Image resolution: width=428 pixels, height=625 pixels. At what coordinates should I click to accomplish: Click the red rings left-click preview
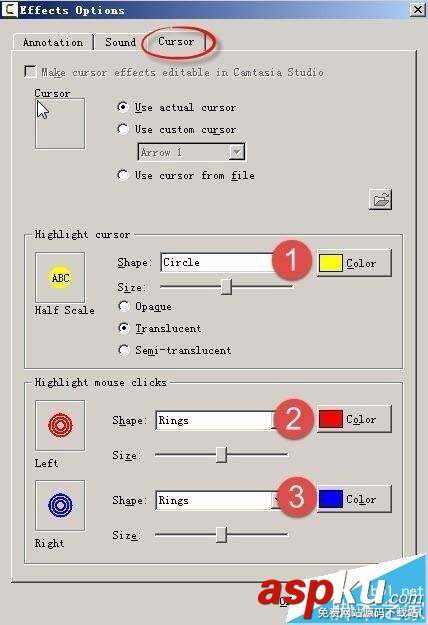point(60,425)
